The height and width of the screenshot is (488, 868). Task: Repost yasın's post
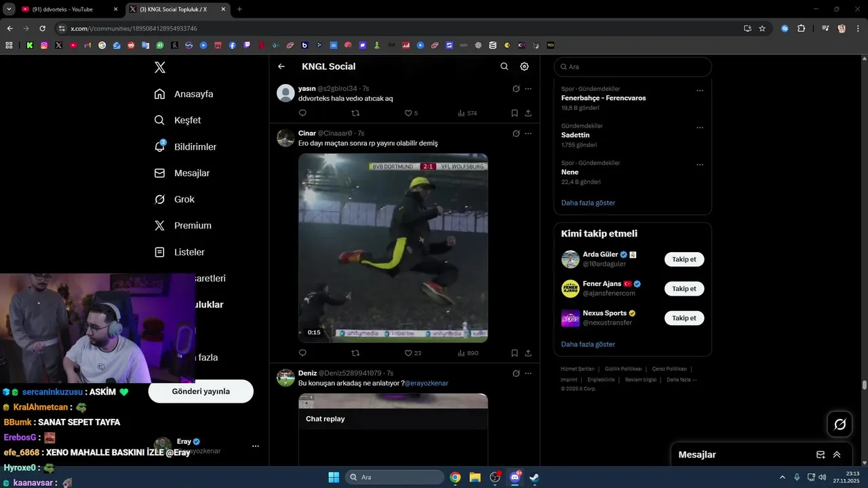click(x=355, y=113)
